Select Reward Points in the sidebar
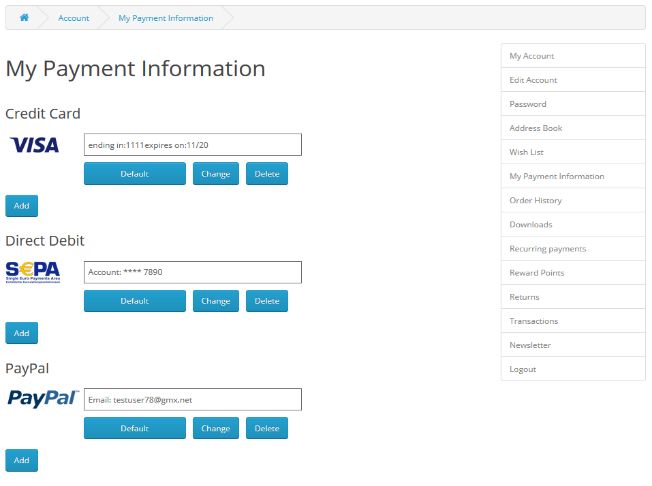 click(x=537, y=273)
